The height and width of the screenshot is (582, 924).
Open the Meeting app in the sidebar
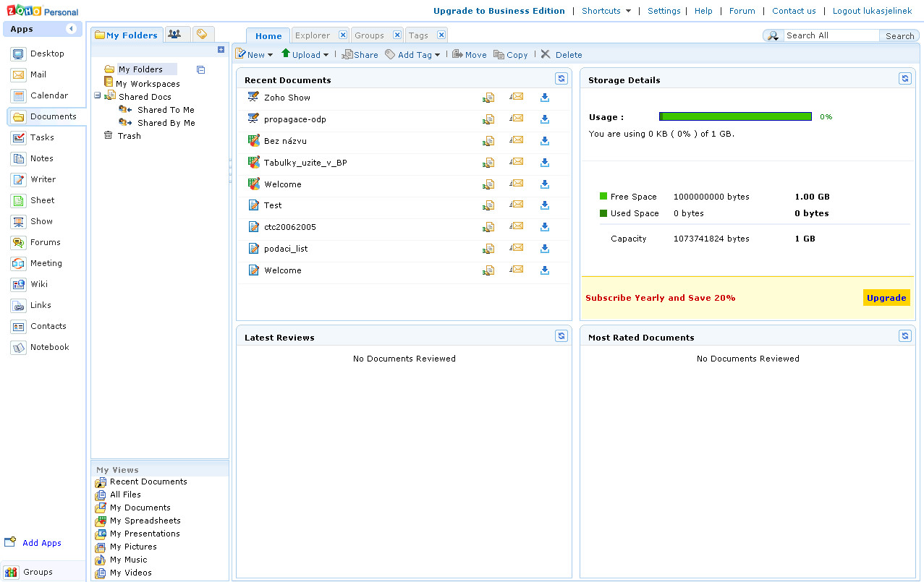(x=37, y=263)
